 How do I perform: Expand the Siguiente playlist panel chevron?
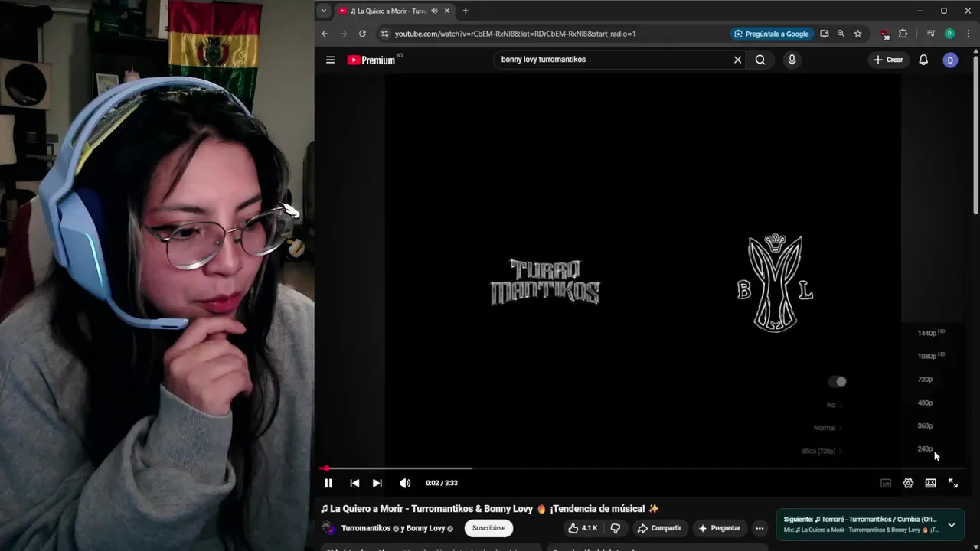(952, 525)
